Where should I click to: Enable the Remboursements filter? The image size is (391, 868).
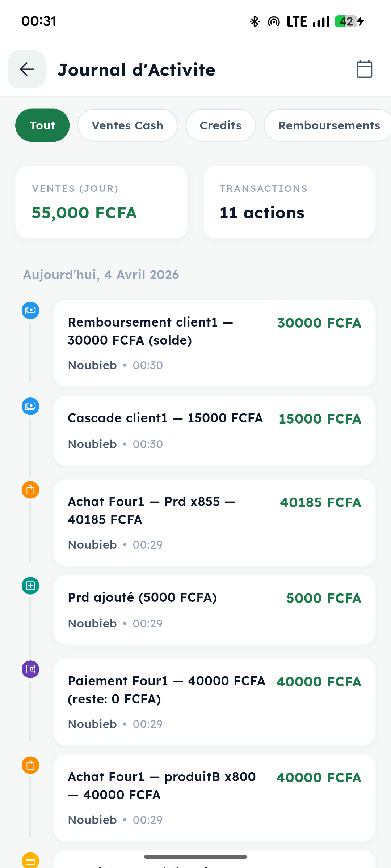[329, 125]
